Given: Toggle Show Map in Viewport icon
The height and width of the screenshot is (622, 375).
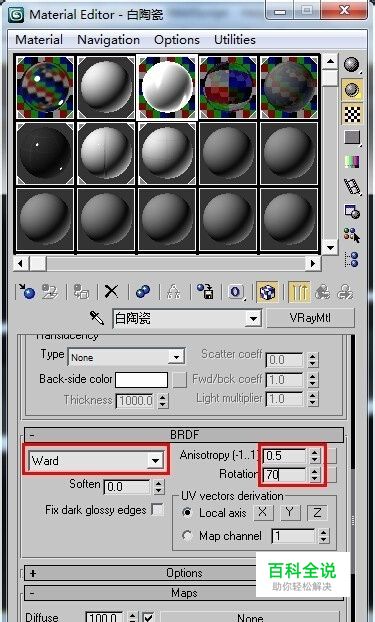Looking at the screenshot, I should [267, 292].
